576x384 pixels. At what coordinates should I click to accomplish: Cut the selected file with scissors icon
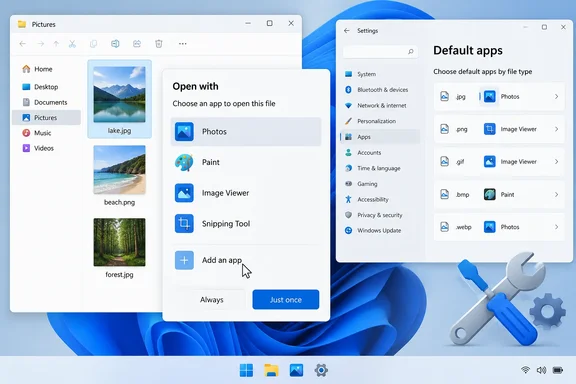pyautogui.click(x=72, y=44)
